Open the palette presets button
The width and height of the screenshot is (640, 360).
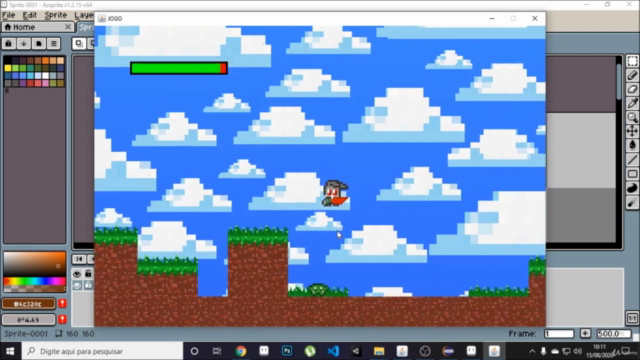pyautogui.click(x=39, y=44)
